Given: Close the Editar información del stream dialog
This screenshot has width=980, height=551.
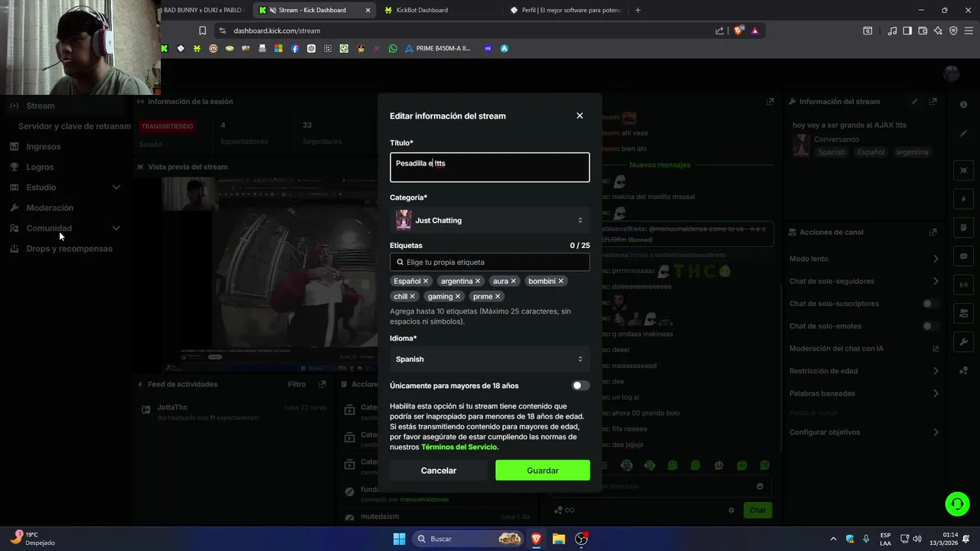Looking at the screenshot, I should tap(580, 116).
